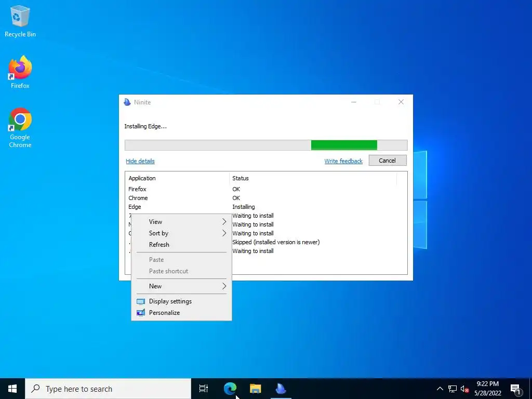Image resolution: width=532 pixels, height=399 pixels.
Task: Open File Explorer from the taskbar
Action: [x=256, y=389]
